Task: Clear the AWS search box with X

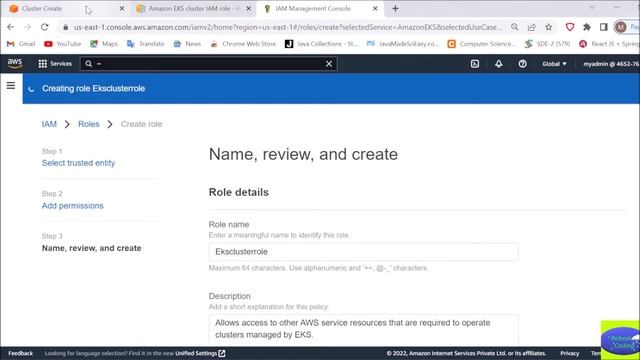Action: [x=329, y=64]
